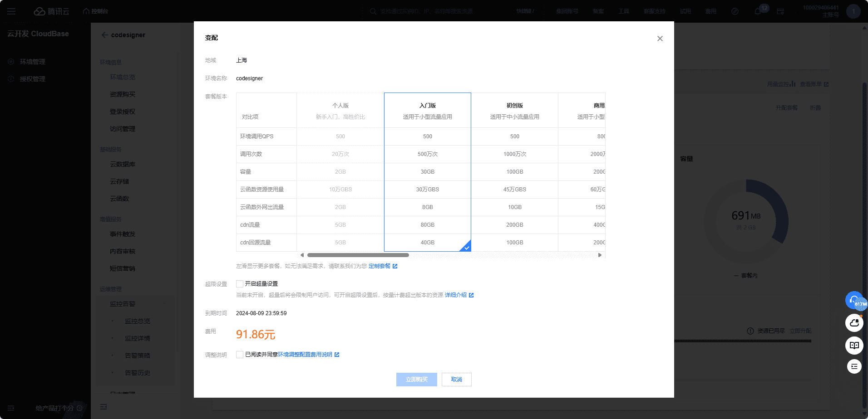The image size is (868, 419).
Task: Check 已阅读并同意 agreement box
Action: tap(240, 355)
